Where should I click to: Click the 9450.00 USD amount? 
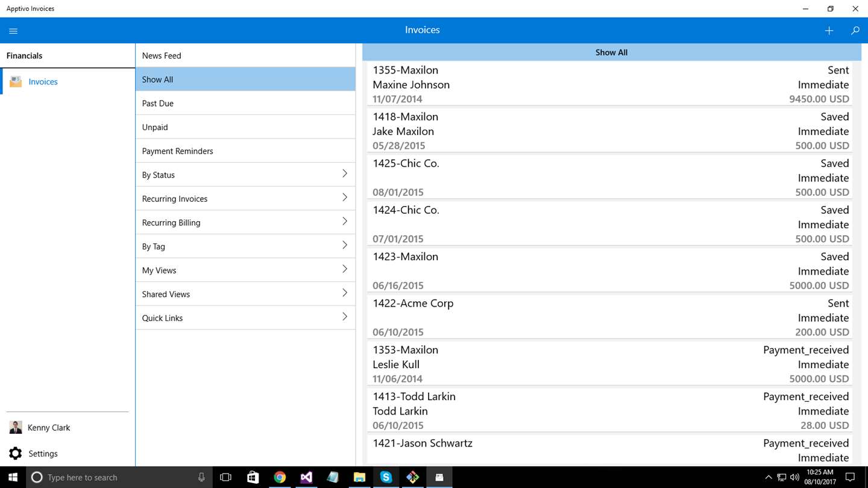point(819,99)
